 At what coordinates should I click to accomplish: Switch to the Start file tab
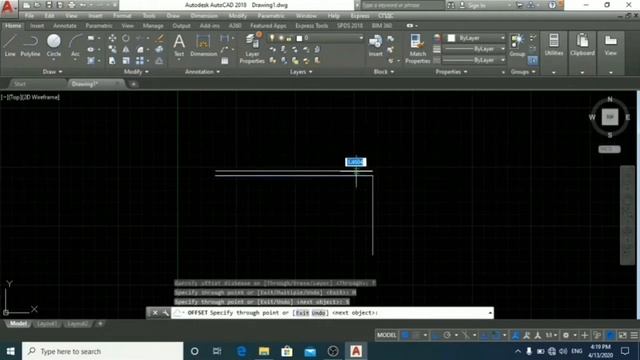click(20, 84)
